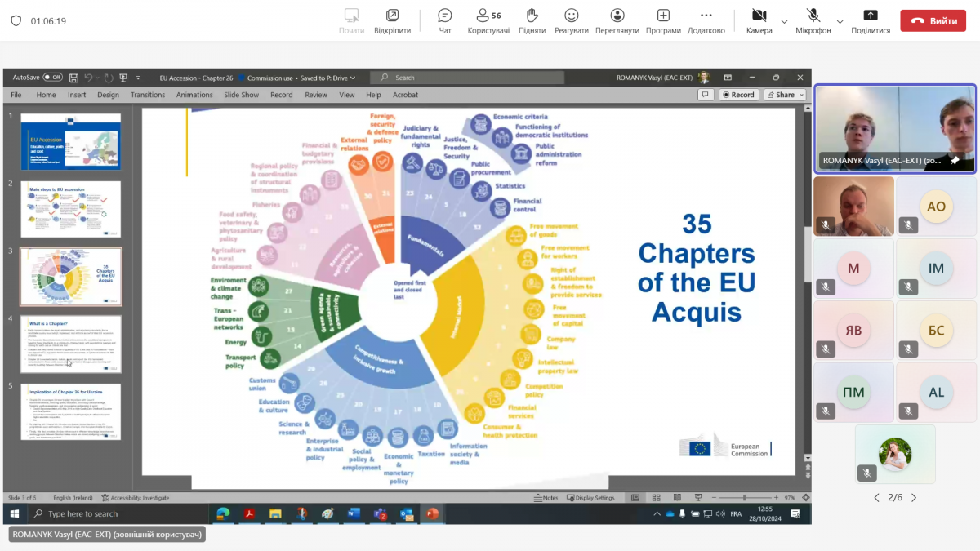The width and height of the screenshot is (980, 551).
Task: Show the participants list (Користувачі)
Action: point(488,20)
